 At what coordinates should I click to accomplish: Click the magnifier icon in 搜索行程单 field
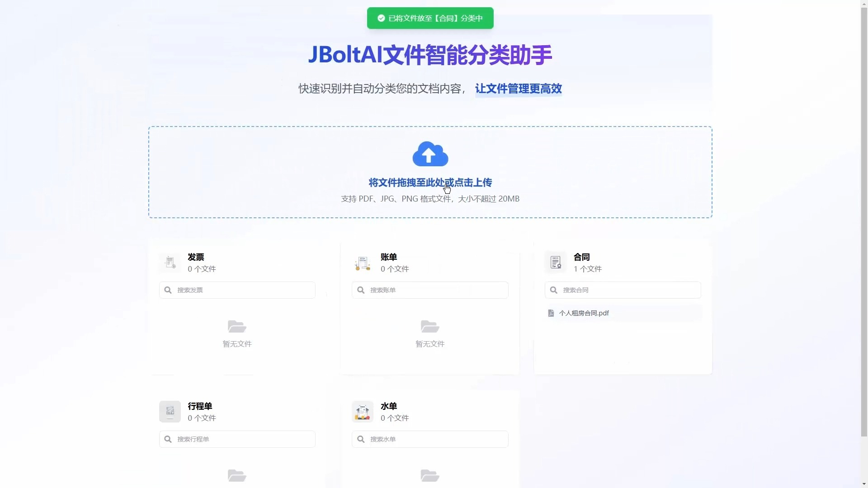point(168,439)
